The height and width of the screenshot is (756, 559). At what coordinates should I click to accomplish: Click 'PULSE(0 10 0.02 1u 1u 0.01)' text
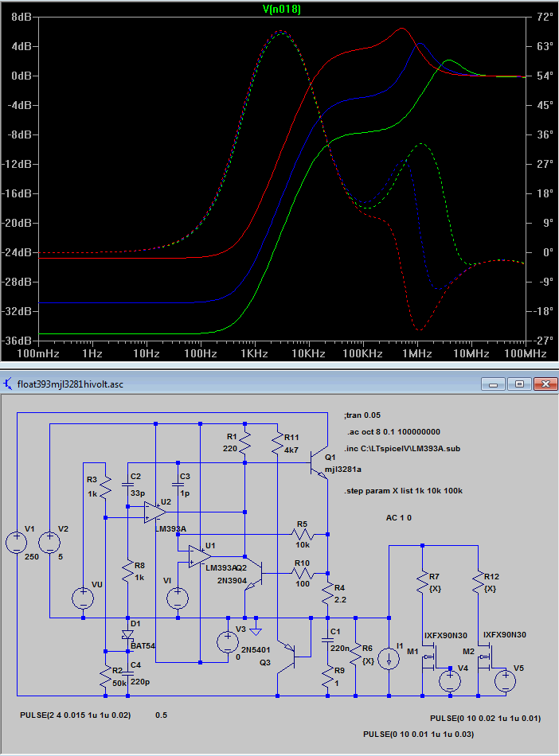point(485,719)
